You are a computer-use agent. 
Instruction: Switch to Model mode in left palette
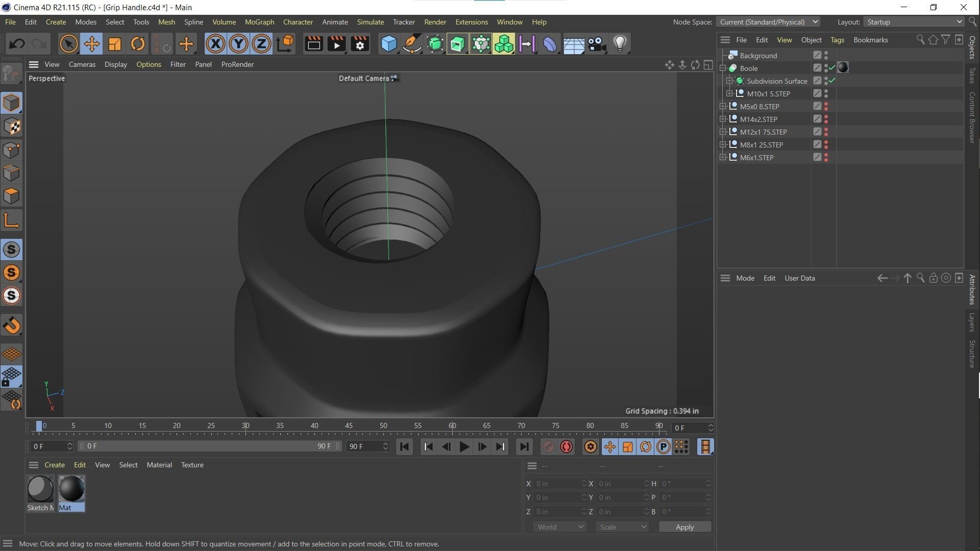pyautogui.click(x=11, y=103)
